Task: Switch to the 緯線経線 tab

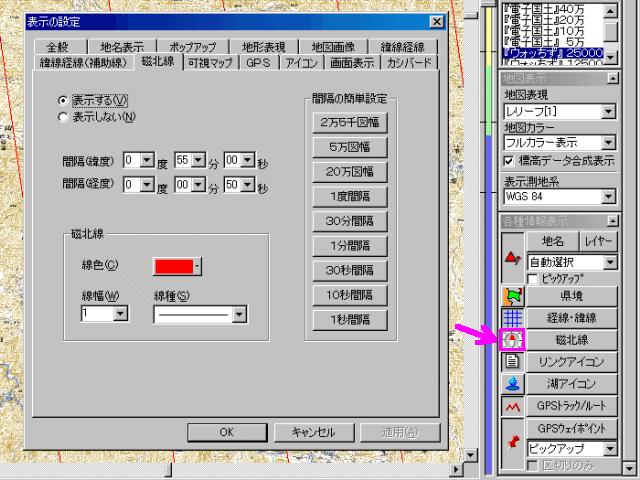Action: click(x=402, y=47)
